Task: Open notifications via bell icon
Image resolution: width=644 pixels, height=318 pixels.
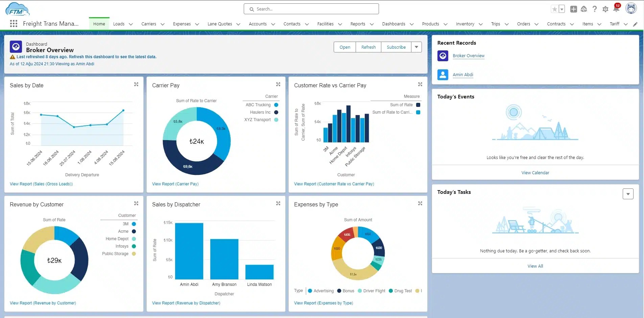Action: [x=616, y=9]
